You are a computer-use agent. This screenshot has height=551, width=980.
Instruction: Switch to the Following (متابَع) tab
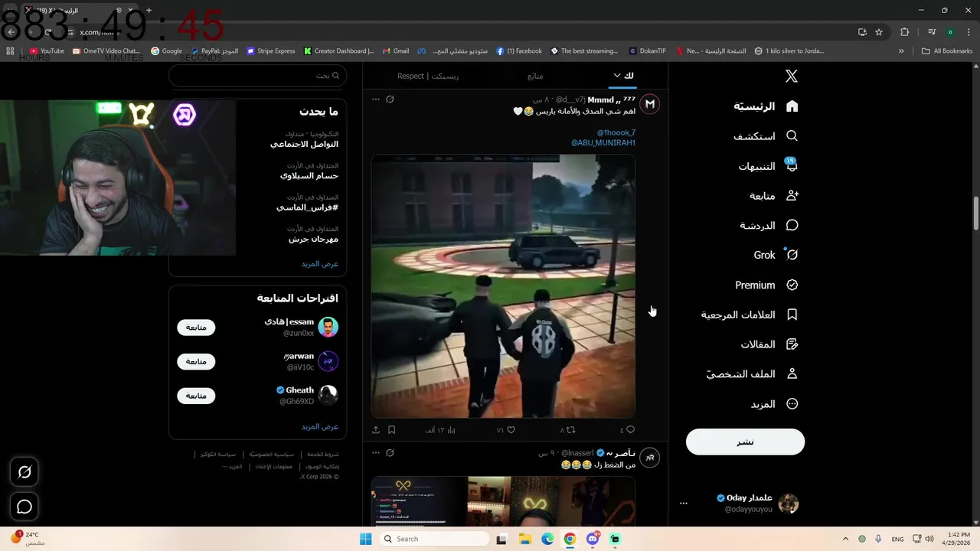click(535, 76)
